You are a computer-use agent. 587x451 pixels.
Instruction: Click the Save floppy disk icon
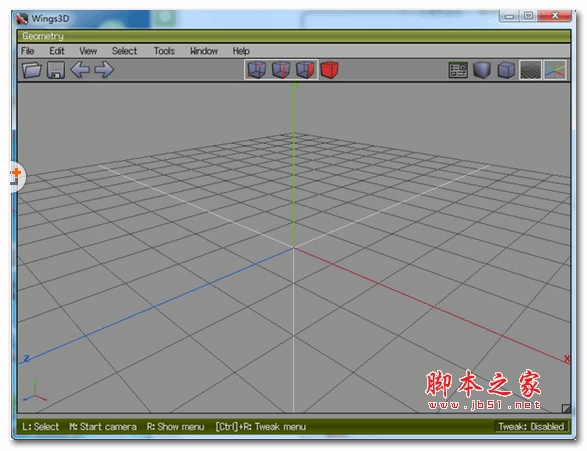pos(56,70)
